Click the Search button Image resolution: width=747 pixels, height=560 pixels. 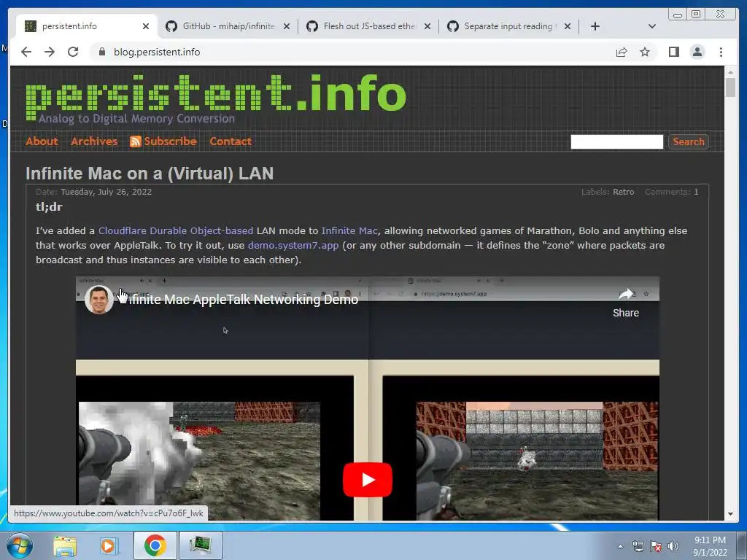click(689, 141)
